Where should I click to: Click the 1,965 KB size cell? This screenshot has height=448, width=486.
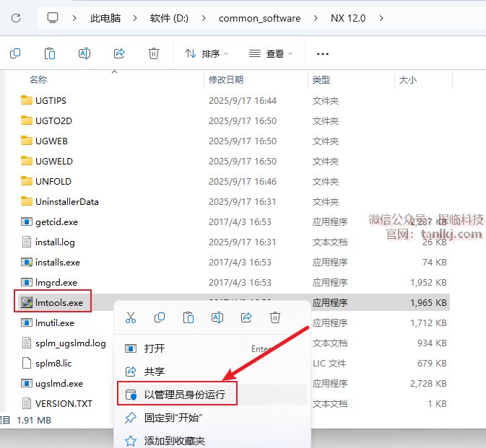[428, 302]
